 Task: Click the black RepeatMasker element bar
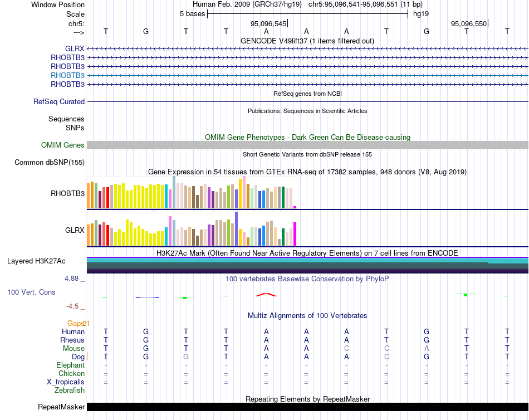tap(307, 407)
